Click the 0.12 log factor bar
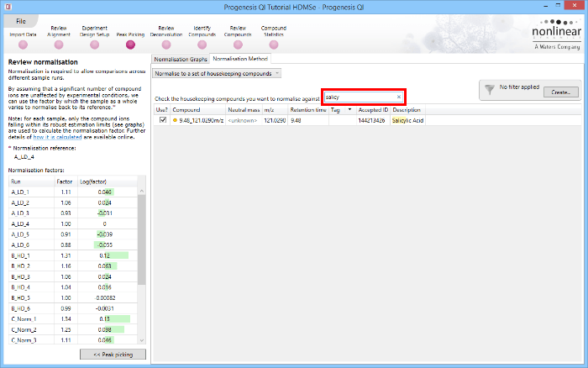588x368 pixels. [116, 255]
